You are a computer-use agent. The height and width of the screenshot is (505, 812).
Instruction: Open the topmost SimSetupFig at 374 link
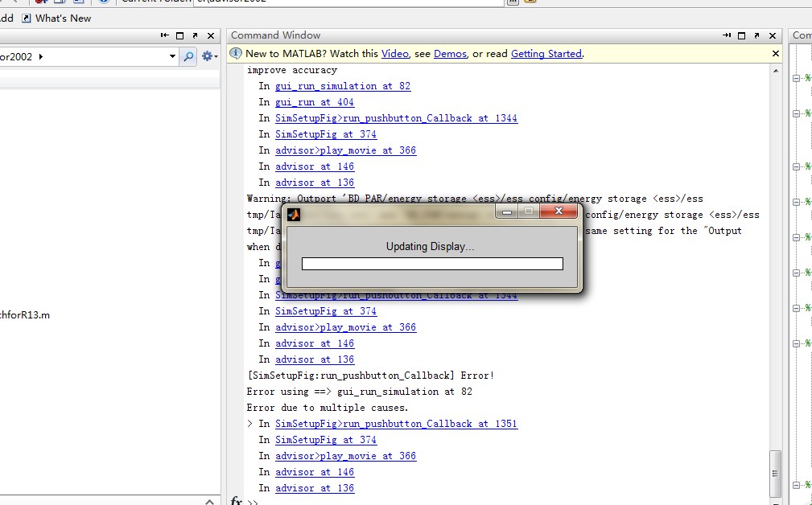click(326, 134)
